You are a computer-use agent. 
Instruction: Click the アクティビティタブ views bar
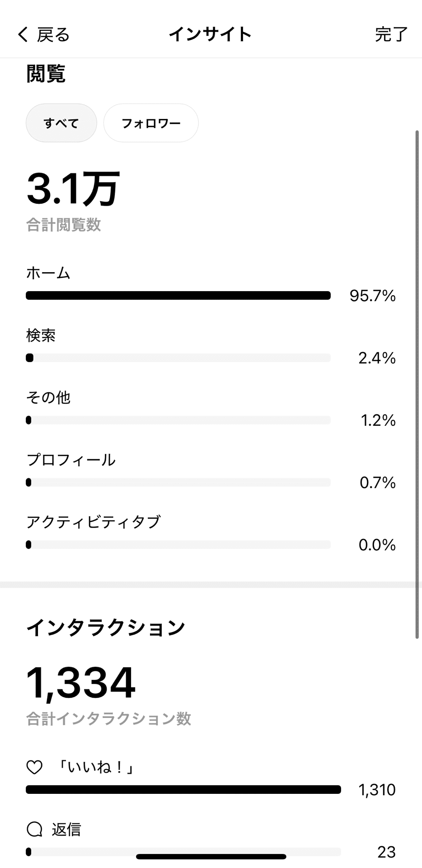(x=178, y=545)
